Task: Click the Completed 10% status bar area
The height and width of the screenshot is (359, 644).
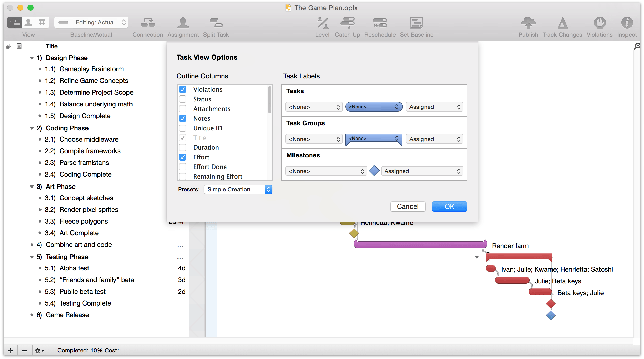Action: pos(88,350)
